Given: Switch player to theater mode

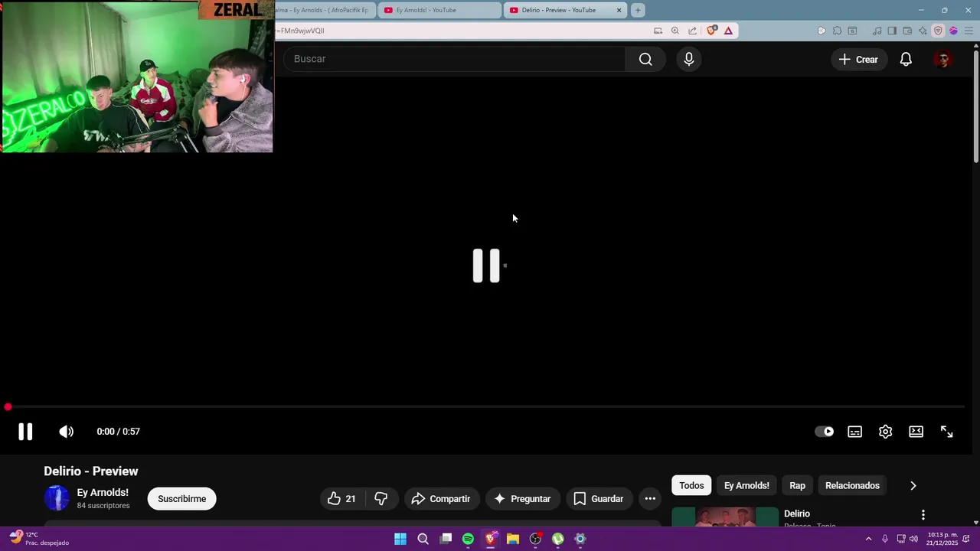Looking at the screenshot, I should coord(916,432).
